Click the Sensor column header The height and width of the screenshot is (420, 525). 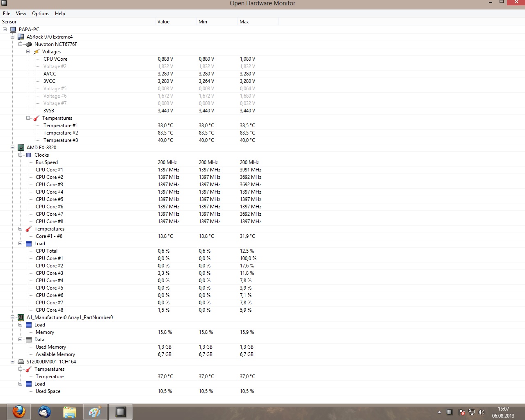pos(78,22)
